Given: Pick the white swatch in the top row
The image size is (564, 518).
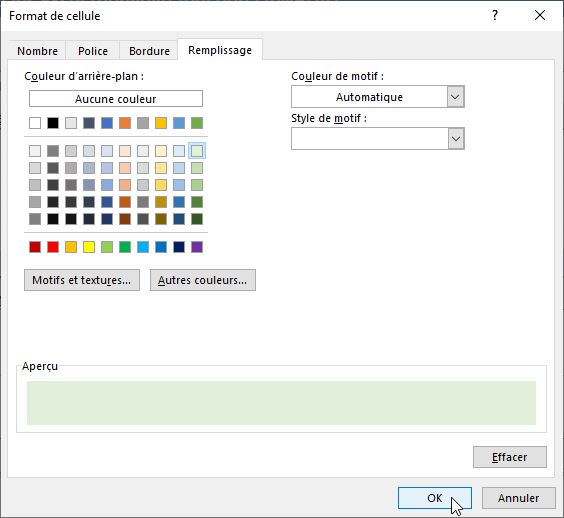Looking at the screenshot, I should tap(35, 123).
